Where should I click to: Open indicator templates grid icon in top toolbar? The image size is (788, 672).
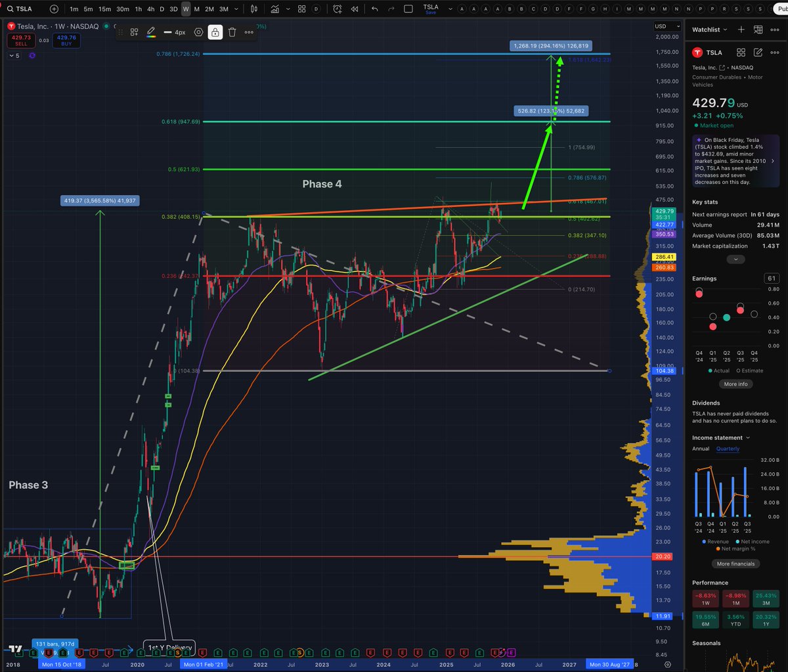[301, 9]
